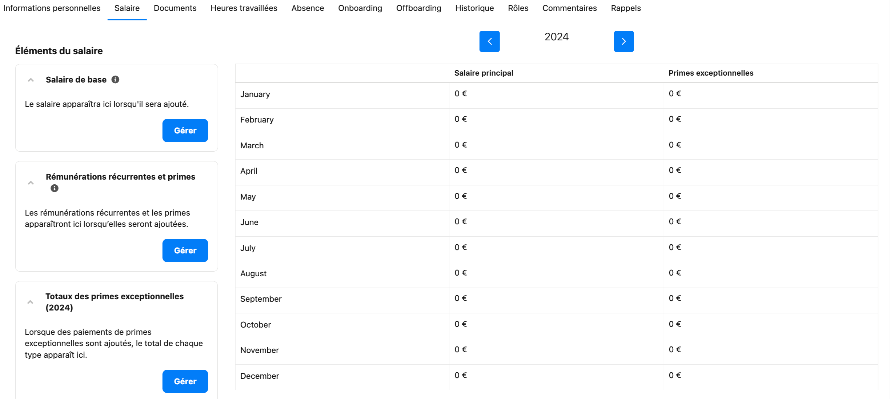Switch to the Documents tab
The height and width of the screenshot is (399, 890).
tap(175, 9)
